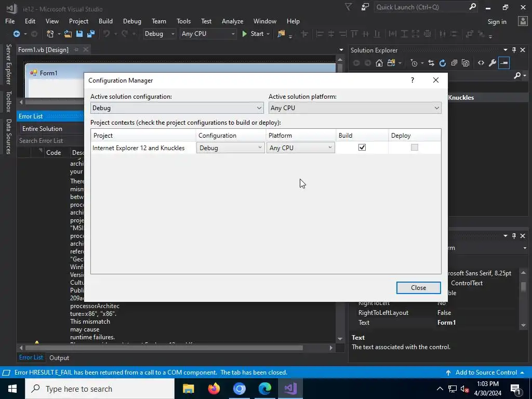Uncheck the Build checkbox for the project
Image resolution: width=532 pixels, height=399 pixels.
tap(362, 147)
